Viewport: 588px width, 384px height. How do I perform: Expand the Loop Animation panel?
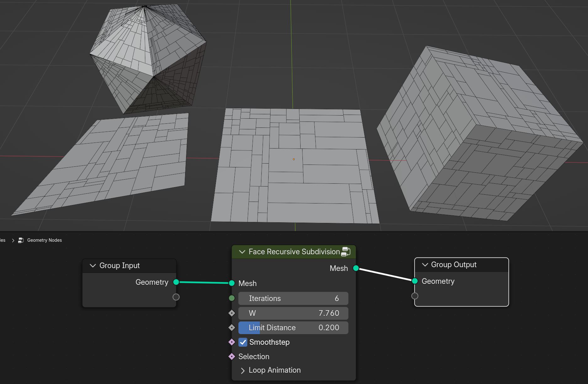(x=243, y=370)
